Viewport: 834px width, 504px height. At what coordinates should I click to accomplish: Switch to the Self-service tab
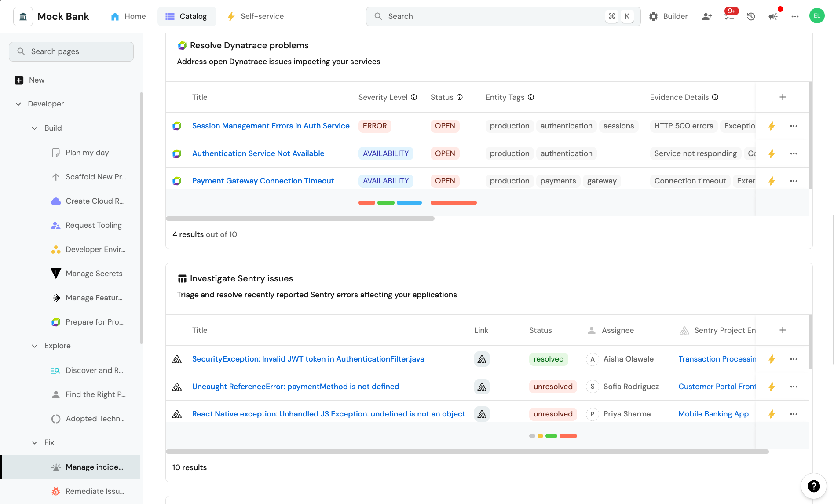[255, 16]
